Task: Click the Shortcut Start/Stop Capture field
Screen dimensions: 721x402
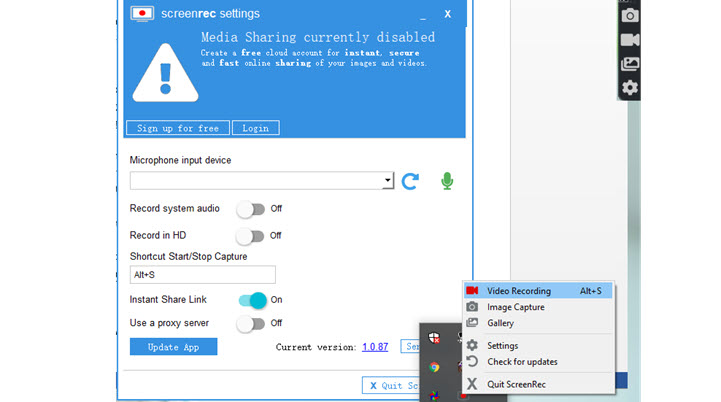Action: [x=203, y=275]
